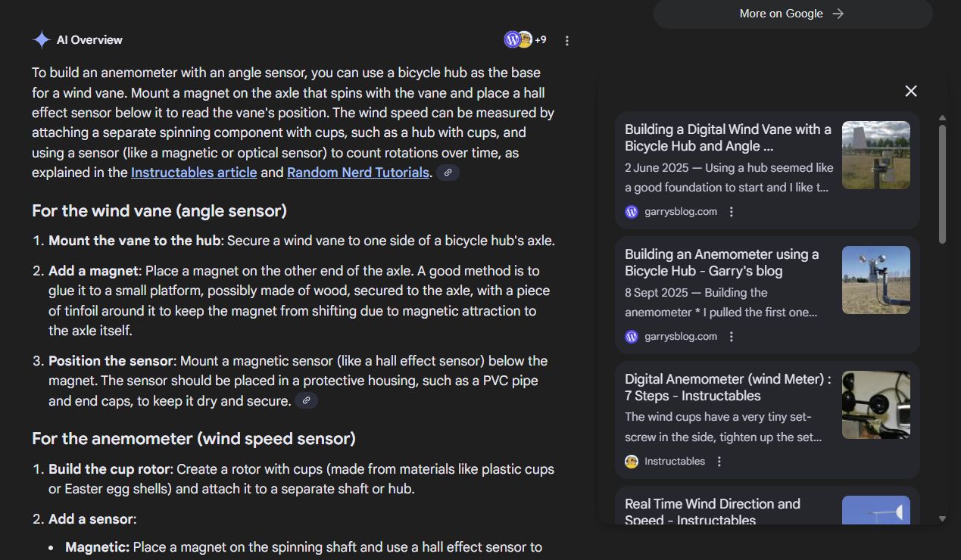Open the Bicycle Hub Anemometer thumbnail image
The width and height of the screenshot is (961, 560).
pyautogui.click(x=876, y=280)
